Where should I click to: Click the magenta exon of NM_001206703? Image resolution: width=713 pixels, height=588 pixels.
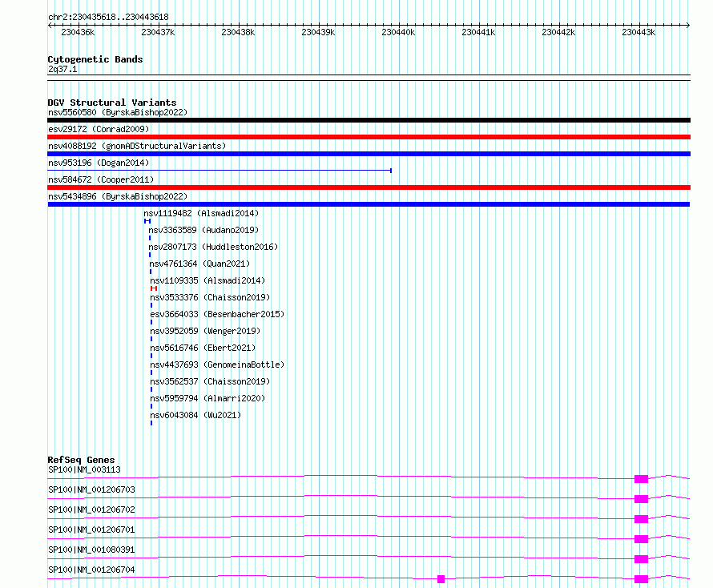[641, 499]
